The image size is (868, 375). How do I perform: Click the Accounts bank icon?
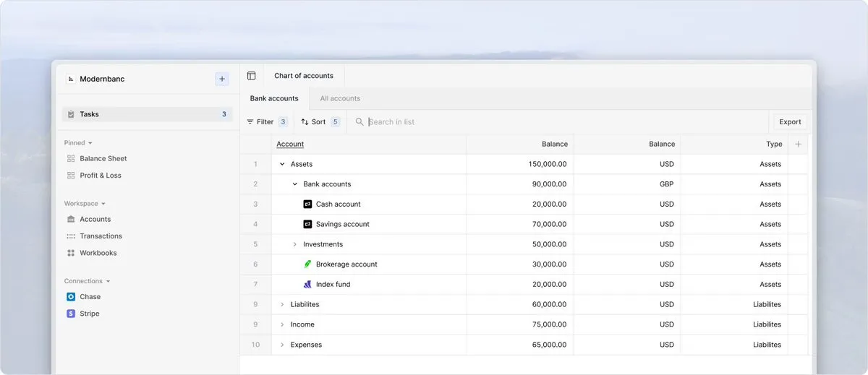[71, 219]
